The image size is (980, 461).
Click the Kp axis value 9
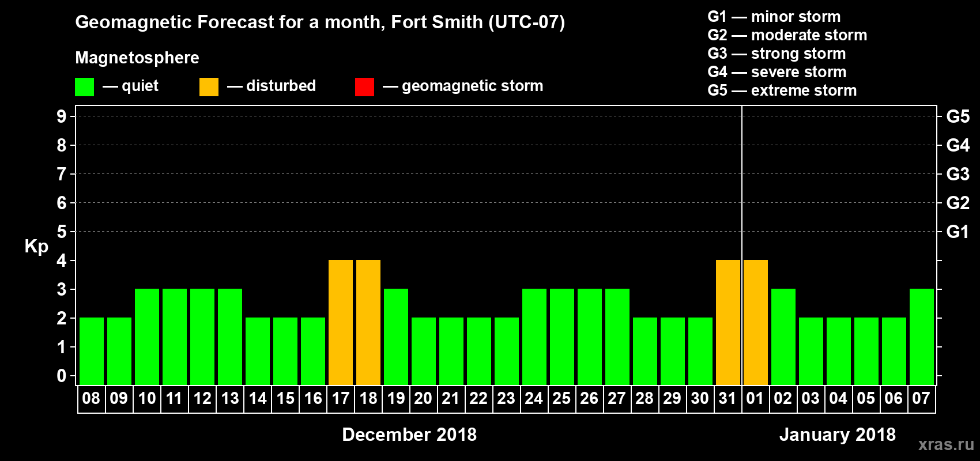pos(62,116)
